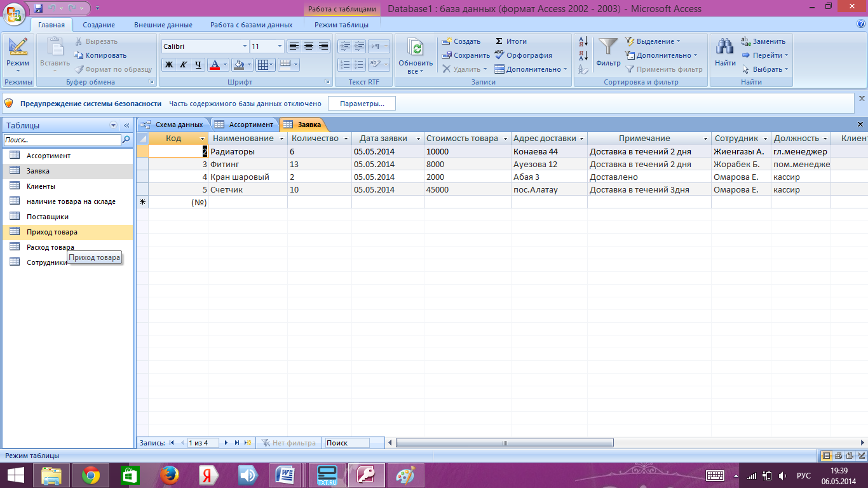Open the Выделение filter dropdown
Image resolution: width=868 pixels, height=488 pixels.
pyautogui.click(x=653, y=41)
